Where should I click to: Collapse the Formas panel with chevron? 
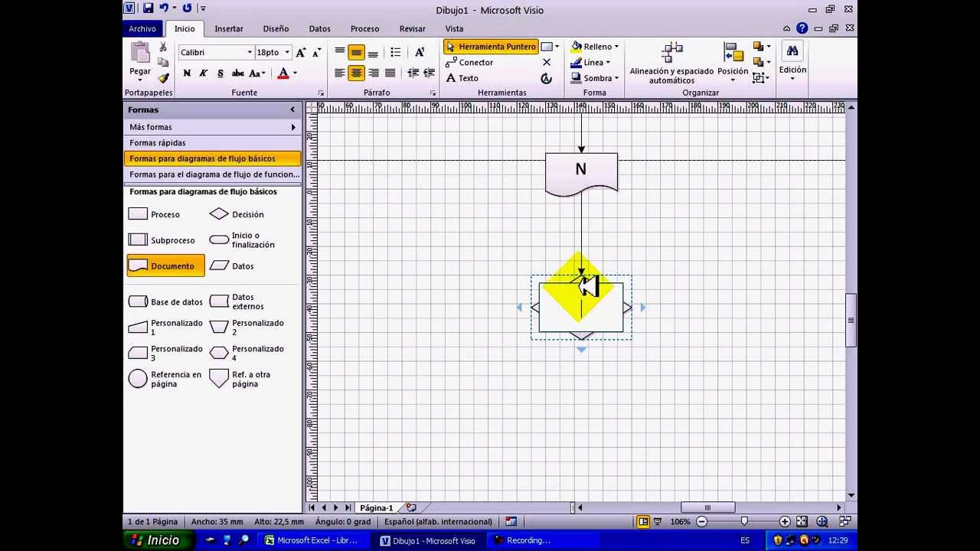[292, 110]
